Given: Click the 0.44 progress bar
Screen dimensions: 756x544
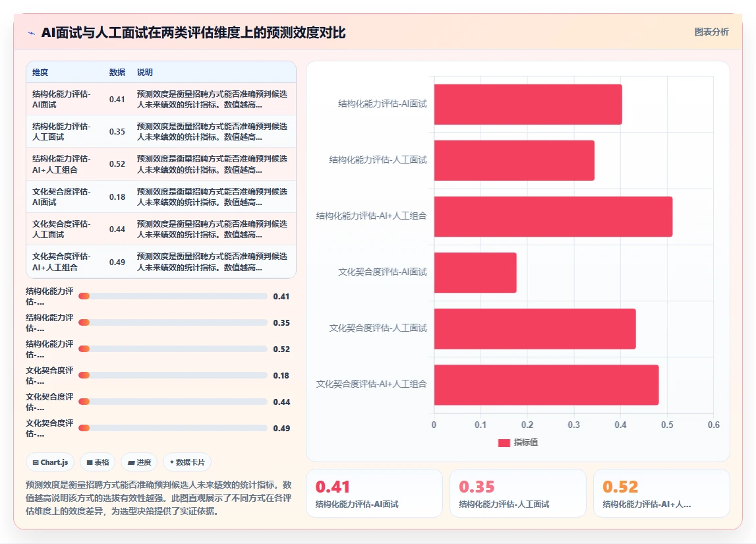Looking at the screenshot, I should (173, 402).
